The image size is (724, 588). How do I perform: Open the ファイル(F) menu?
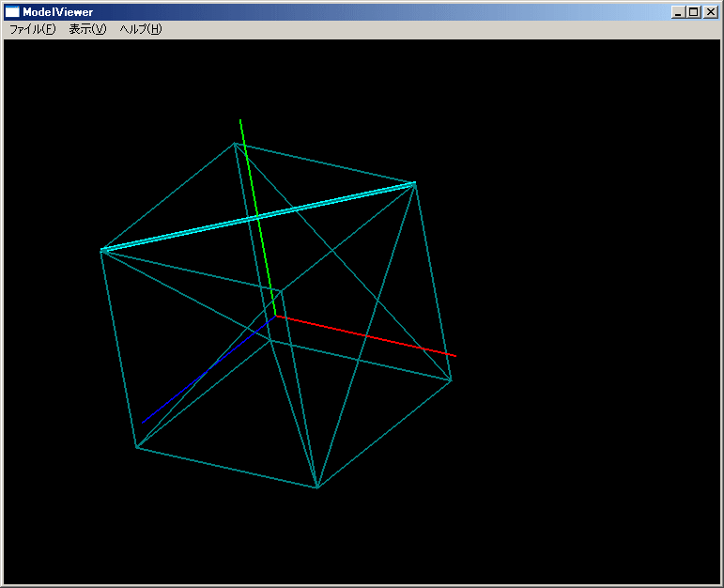pos(32,29)
